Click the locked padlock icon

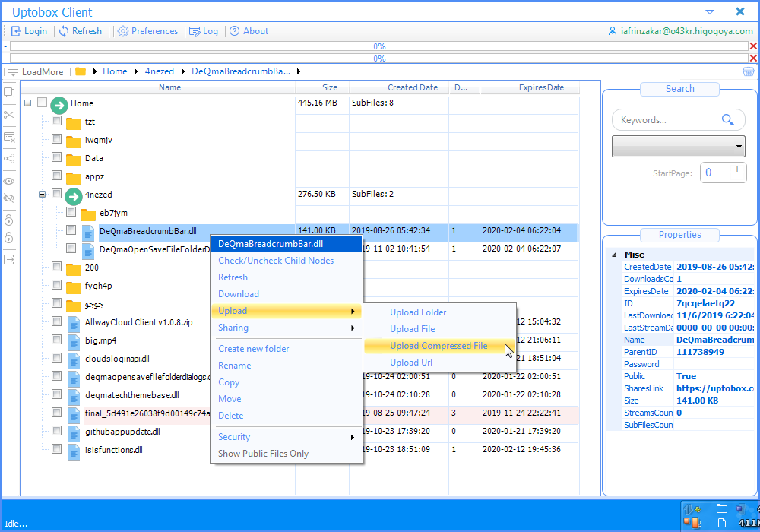click(x=8, y=237)
